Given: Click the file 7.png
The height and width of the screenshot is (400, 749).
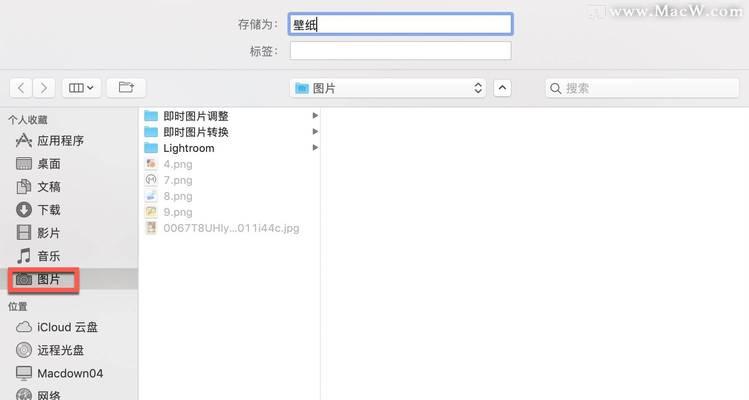Looking at the screenshot, I should click(231, 180).
